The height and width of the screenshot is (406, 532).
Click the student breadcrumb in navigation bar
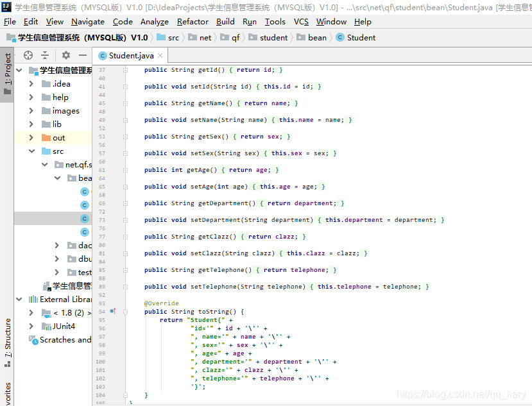(x=268, y=38)
